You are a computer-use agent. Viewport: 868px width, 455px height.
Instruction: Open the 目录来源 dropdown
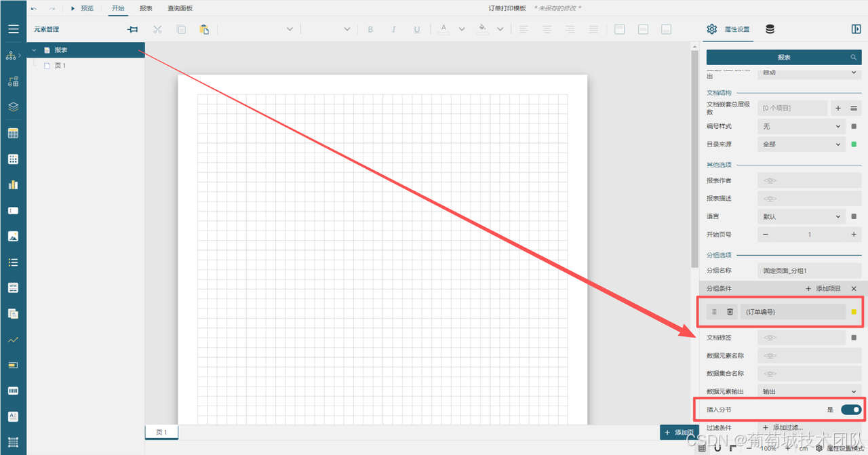point(802,144)
